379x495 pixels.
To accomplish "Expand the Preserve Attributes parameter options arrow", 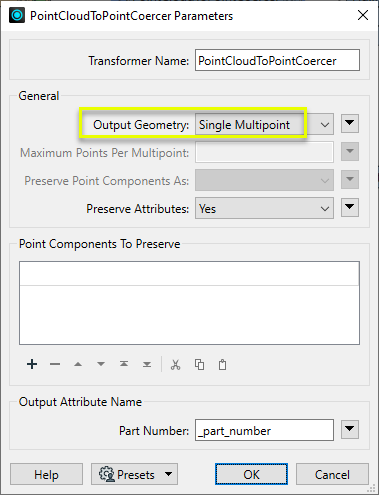I will point(350,208).
